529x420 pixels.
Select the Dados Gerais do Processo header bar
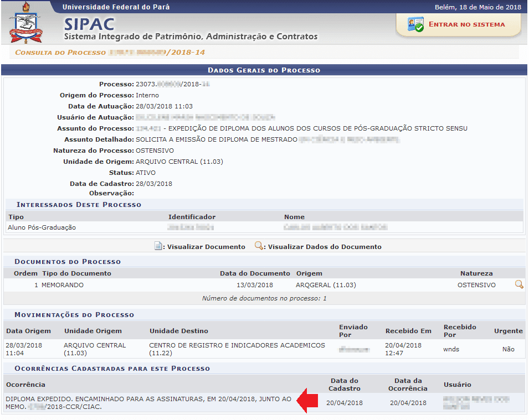point(264,70)
